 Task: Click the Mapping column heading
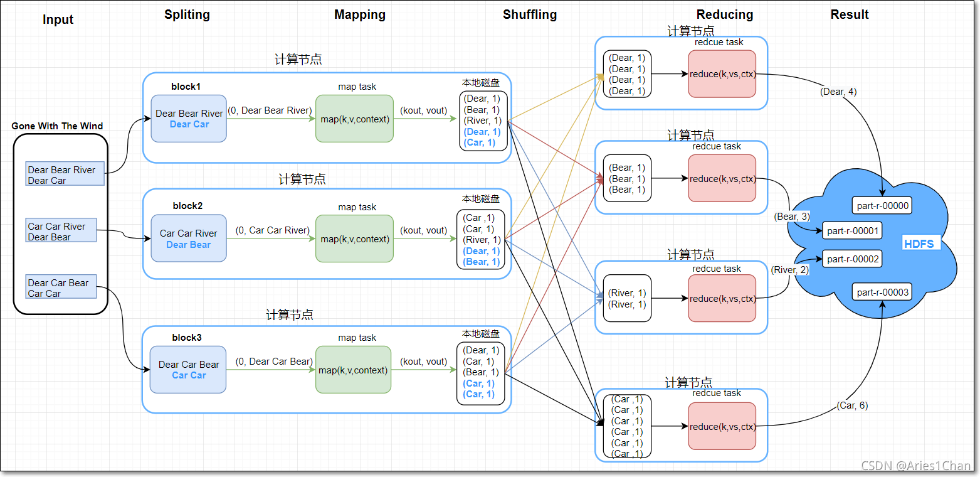coord(360,14)
